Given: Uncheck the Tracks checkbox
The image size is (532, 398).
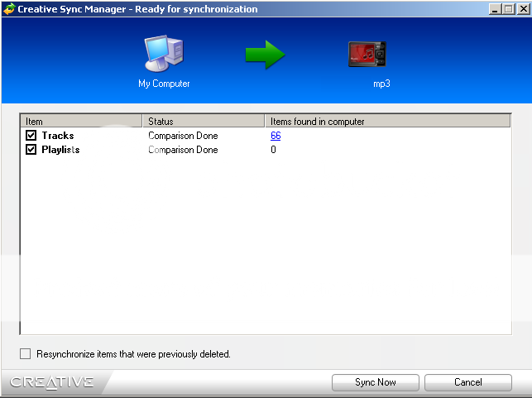Looking at the screenshot, I should coord(31,136).
